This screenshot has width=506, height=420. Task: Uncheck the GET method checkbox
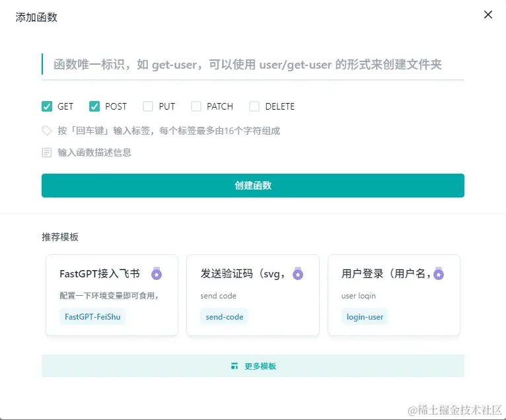[47, 106]
